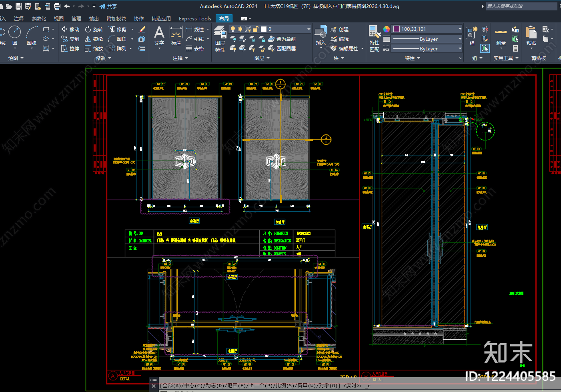Screen dimensions: 561x392
Task: Switch to the 注释 ribbon tab
Action: pos(19,18)
